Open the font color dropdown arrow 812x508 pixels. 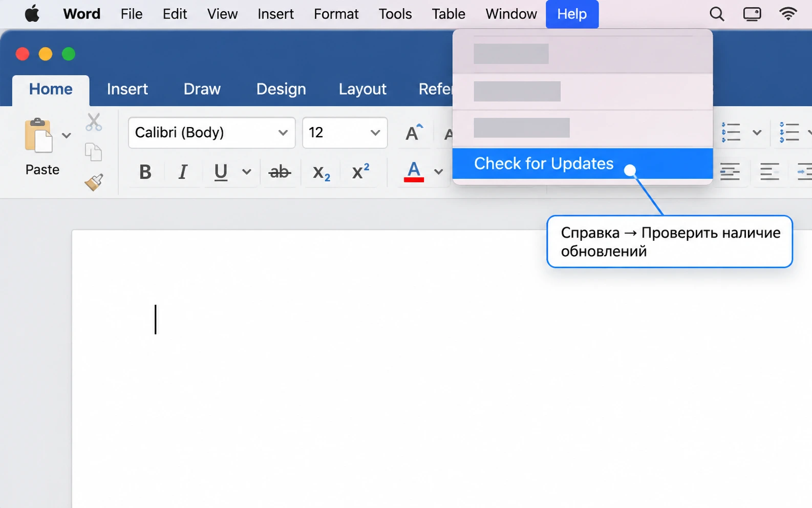439,172
